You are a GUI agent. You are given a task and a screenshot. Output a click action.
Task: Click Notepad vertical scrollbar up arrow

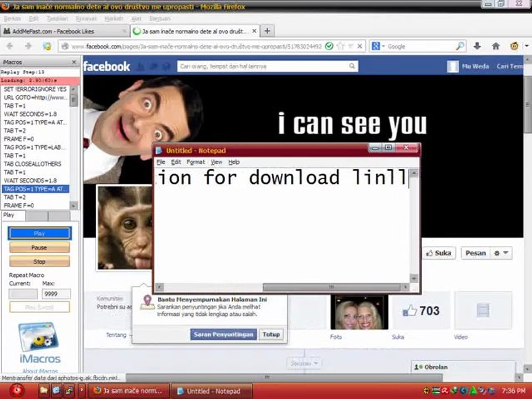414,173
